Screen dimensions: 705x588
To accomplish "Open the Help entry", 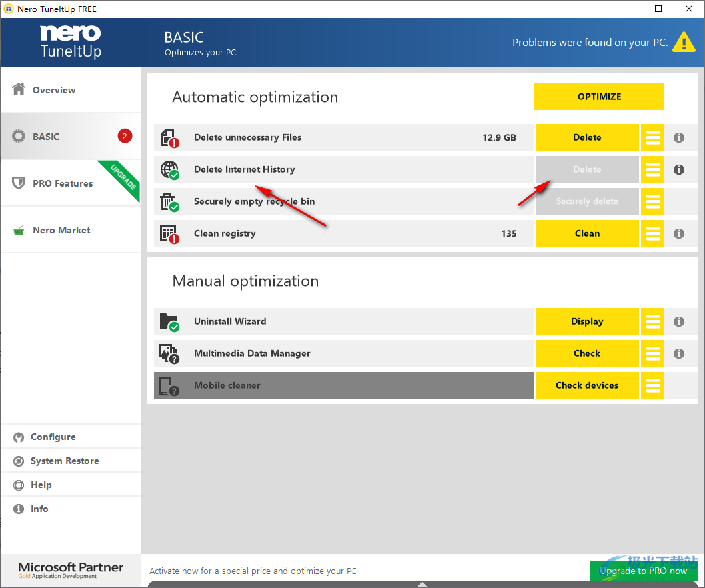I will tap(71, 485).
